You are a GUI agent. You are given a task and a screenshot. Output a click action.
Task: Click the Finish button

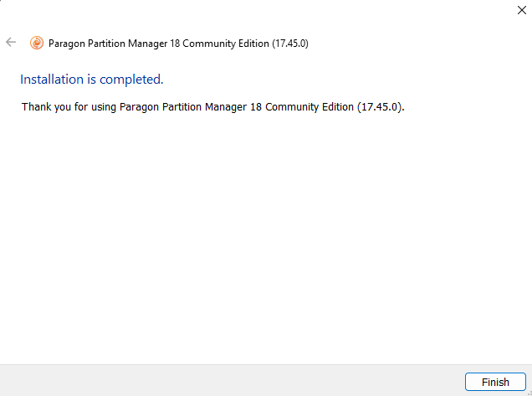coord(495,382)
